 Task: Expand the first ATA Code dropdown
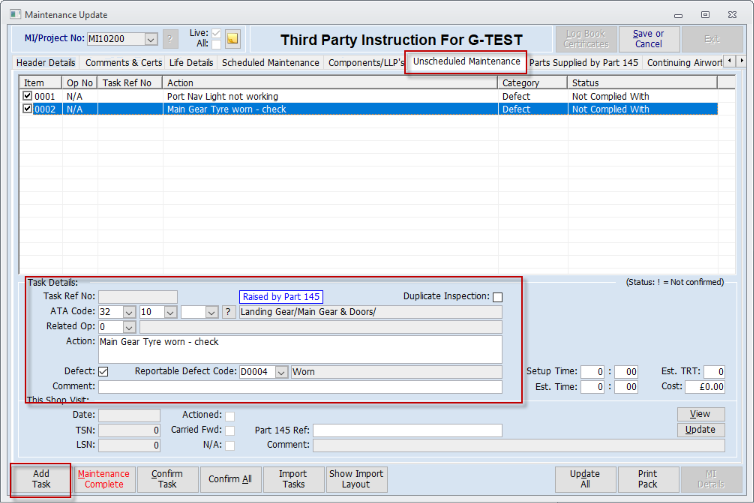click(130, 312)
